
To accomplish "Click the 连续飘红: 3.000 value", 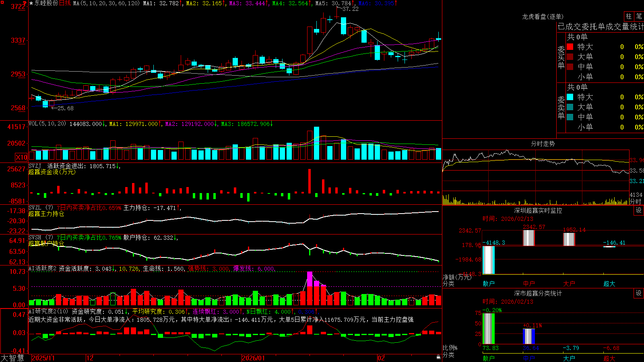I will tap(216, 311).
